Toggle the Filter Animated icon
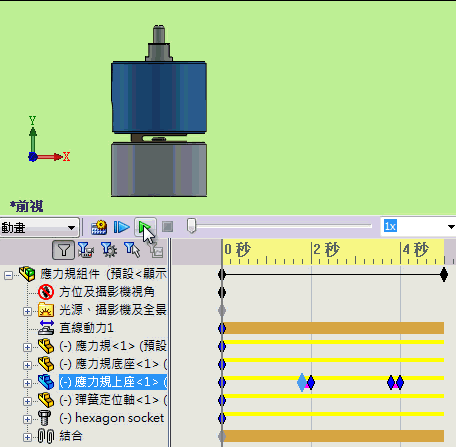This screenshot has height=447, width=456. tap(85, 250)
